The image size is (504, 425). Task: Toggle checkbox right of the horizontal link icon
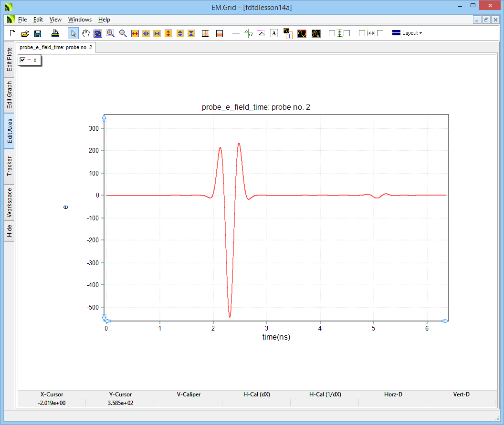pos(380,33)
